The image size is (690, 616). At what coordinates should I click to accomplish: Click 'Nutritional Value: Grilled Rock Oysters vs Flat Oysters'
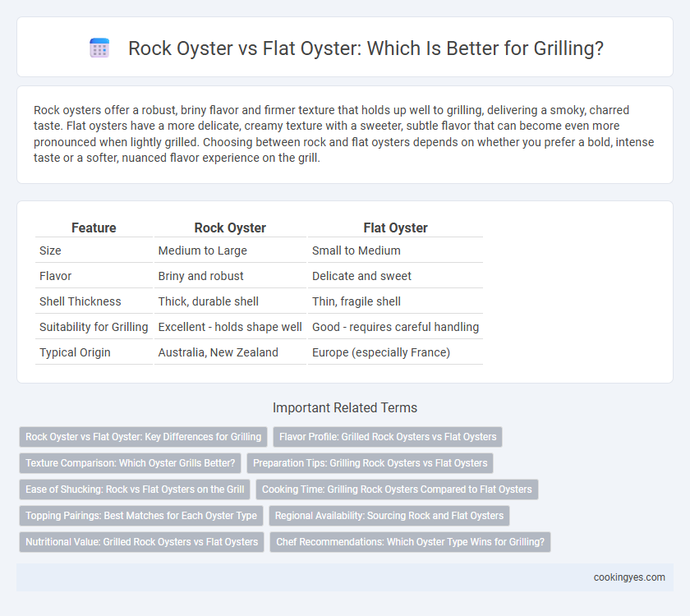click(x=141, y=542)
